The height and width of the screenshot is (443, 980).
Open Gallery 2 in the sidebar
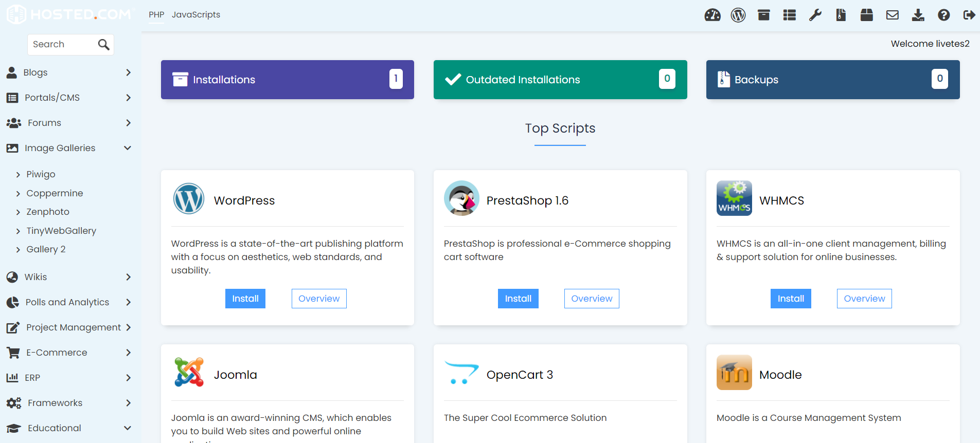[x=46, y=249]
